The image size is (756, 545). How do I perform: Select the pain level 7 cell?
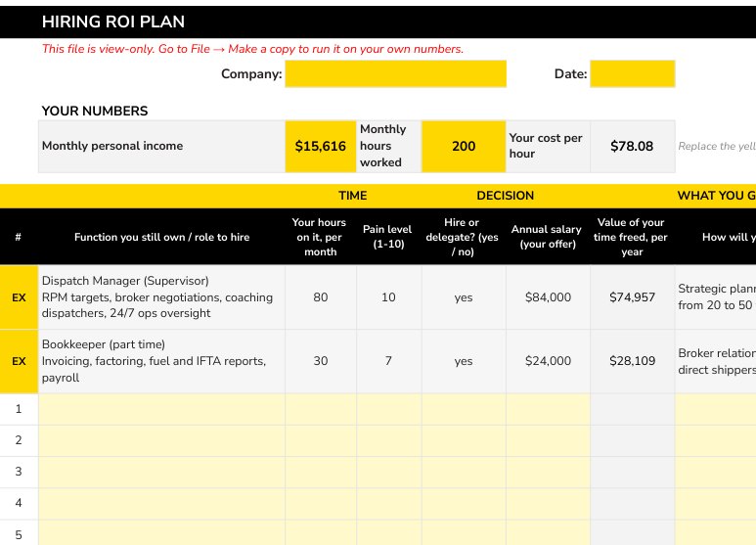click(388, 361)
